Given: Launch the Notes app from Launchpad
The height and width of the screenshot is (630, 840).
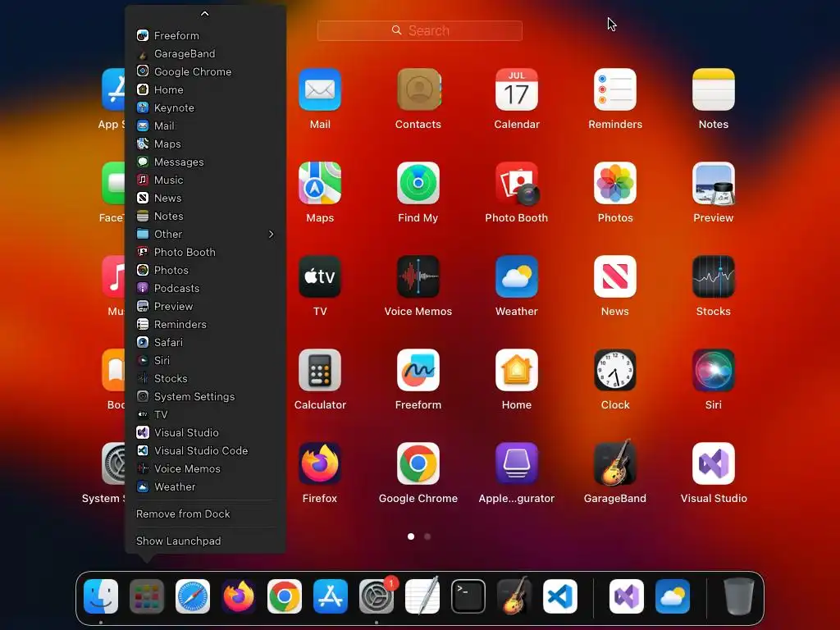Looking at the screenshot, I should coord(713,89).
